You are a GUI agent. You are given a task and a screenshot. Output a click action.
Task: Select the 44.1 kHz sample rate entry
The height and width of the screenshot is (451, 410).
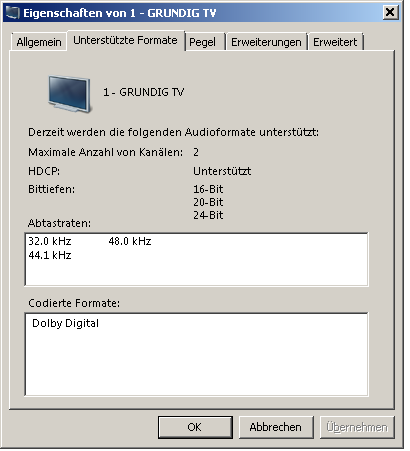click(x=50, y=255)
